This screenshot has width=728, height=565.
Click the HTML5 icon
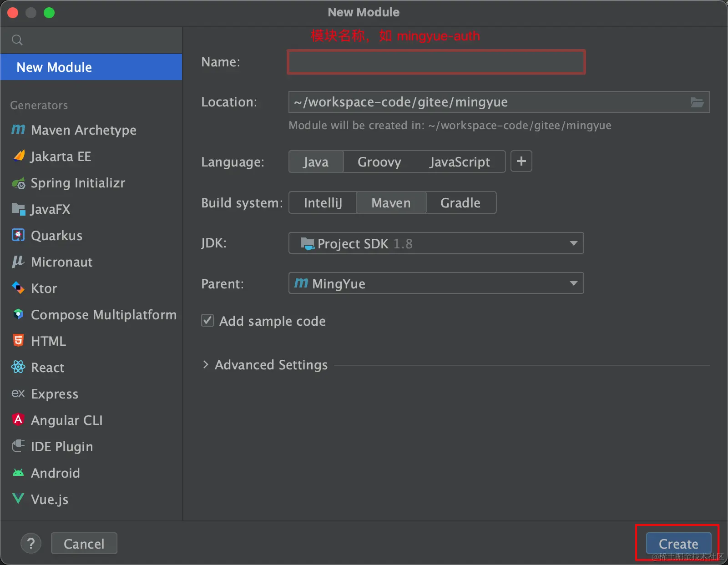point(18,340)
